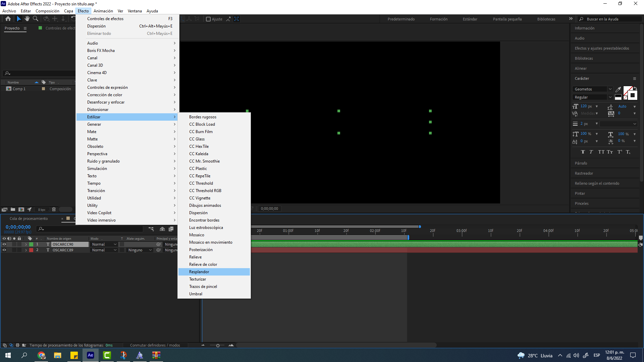644x362 pixels.
Task: Expand layer 1 OSCARCC90 properties
Action: tap(26, 244)
